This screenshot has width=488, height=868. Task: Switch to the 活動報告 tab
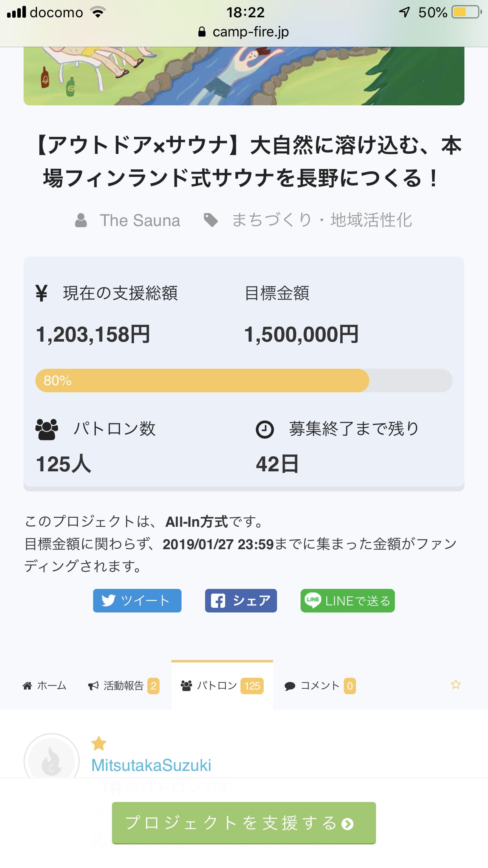click(x=123, y=686)
